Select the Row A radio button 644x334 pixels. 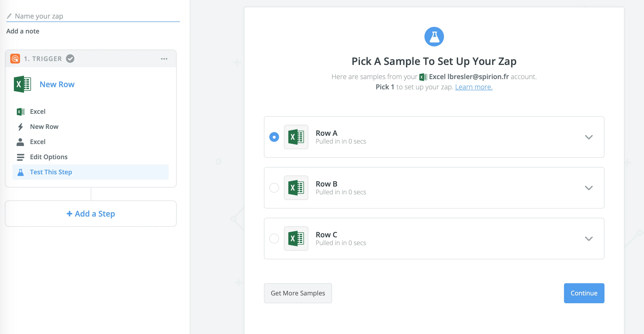(274, 137)
